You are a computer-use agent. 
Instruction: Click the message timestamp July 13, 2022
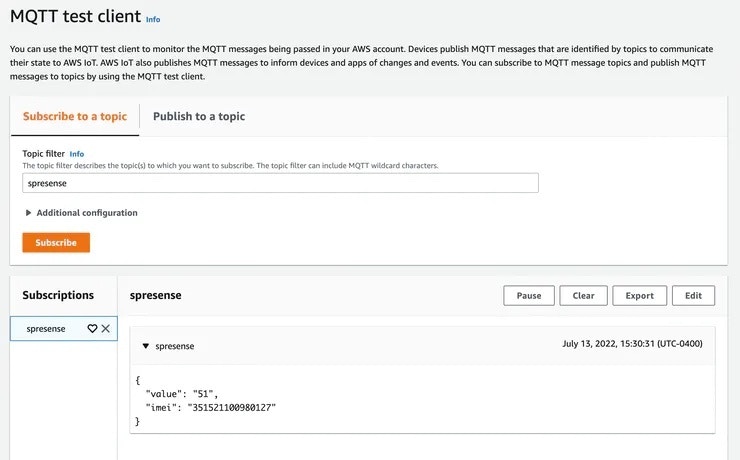tap(634, 344)
